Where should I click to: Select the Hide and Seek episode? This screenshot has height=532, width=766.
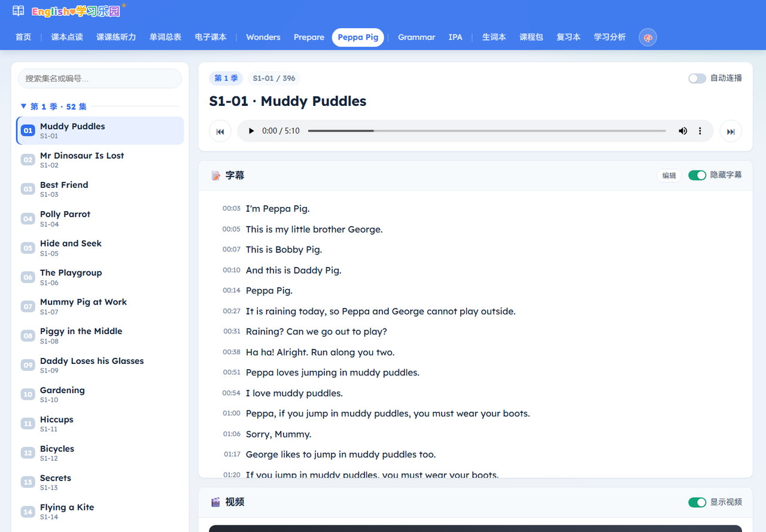tap(100, 248)
